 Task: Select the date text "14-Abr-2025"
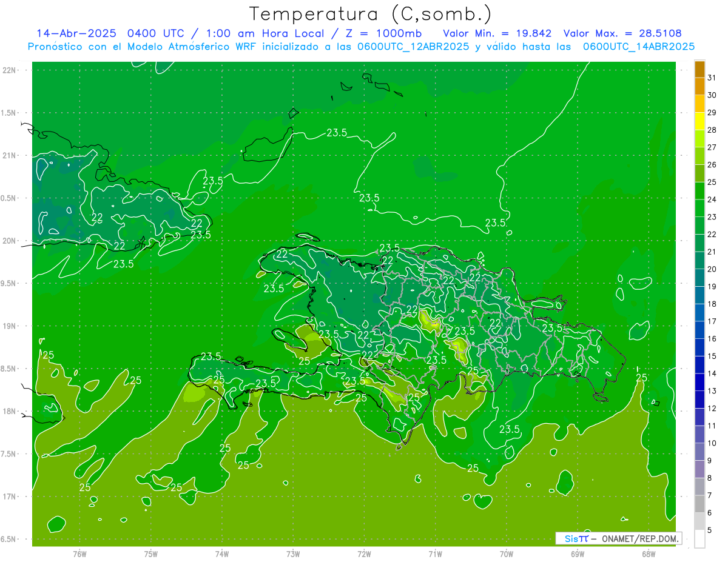pyautogui.click(x=78, y=33)
